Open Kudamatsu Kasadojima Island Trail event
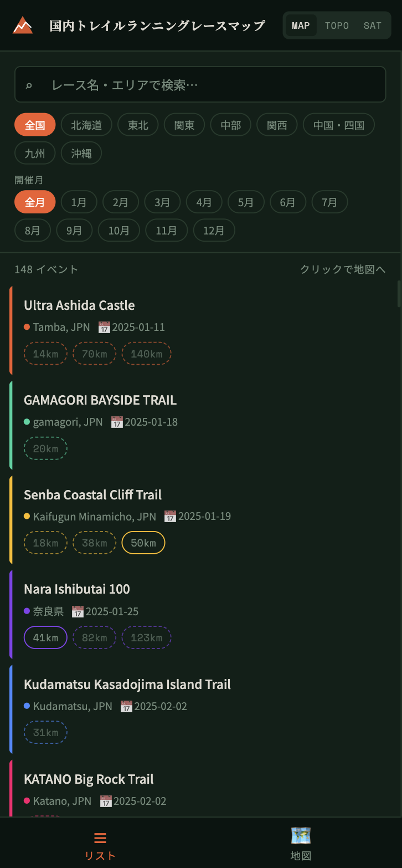Screen dimensions: 402x868 point(127,685)
